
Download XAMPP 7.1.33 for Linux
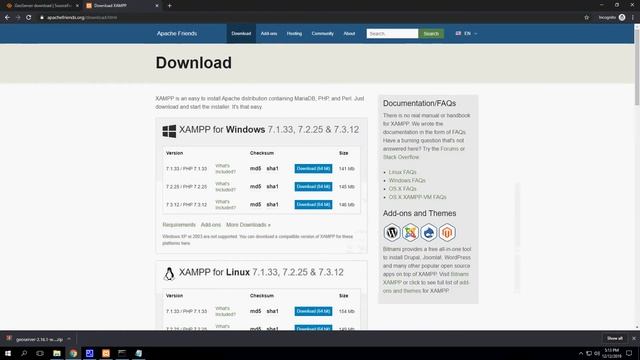tap(313, 311)
